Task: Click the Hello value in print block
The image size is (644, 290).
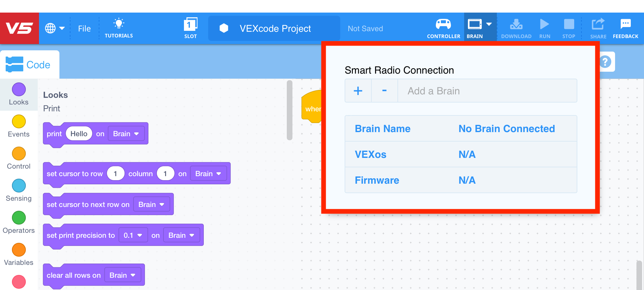Action: [x=79, y=134]
